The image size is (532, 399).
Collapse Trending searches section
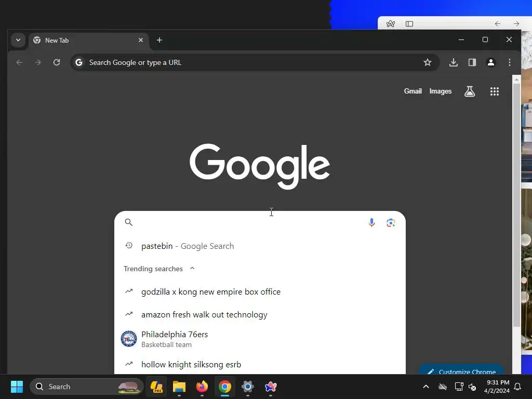tap(192, 269)
